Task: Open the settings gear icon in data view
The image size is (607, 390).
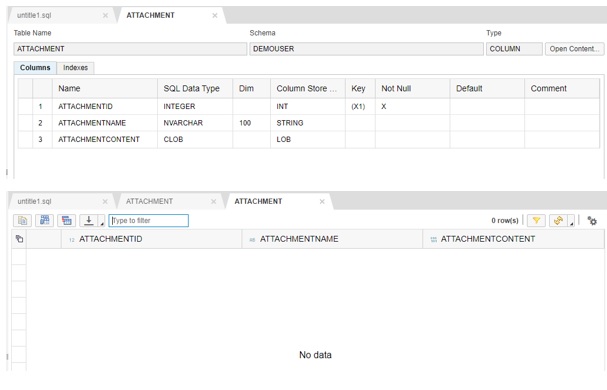Action: pos(592,221)
